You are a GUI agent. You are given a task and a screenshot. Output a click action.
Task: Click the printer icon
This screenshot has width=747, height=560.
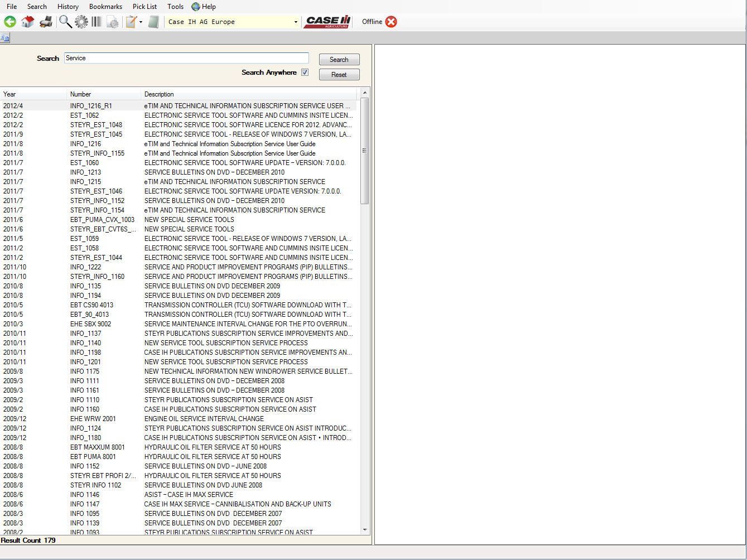pyautogui.click(x=46, y=22)
